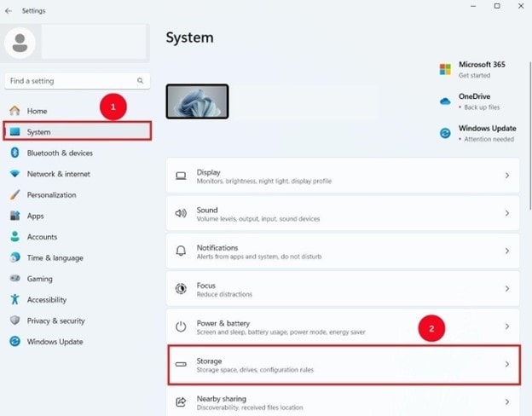The image size is (532, 416).
Task: Click the Gaming controller icon
Action: point(14,278)
